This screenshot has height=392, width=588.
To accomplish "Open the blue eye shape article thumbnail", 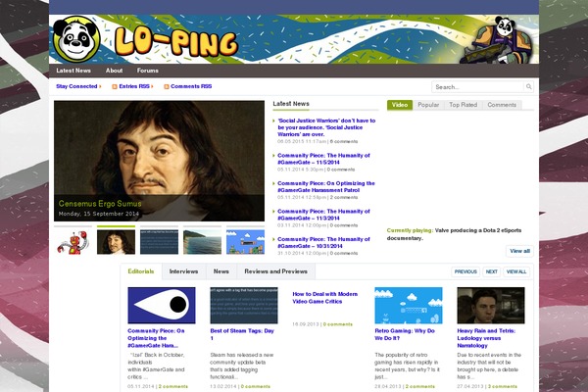I will click(162, 306).
